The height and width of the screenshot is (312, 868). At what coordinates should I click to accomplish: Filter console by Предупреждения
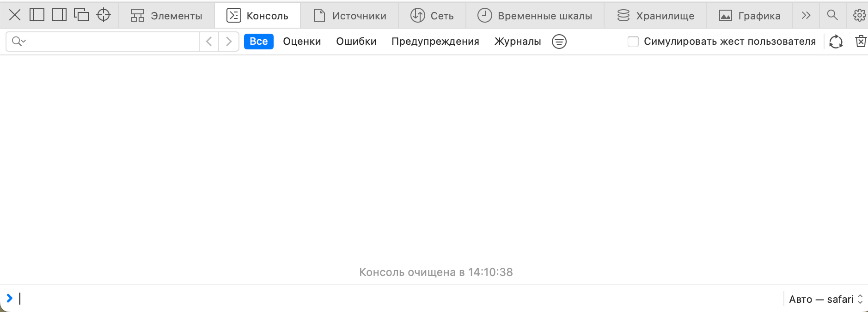coord(435,42)
